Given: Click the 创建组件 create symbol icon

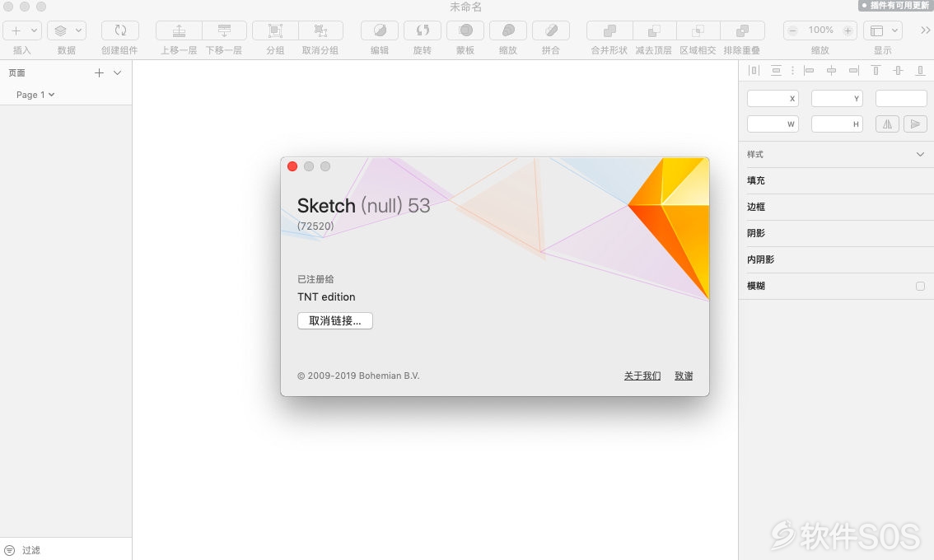Looking at the screenshot, I should (119, 30).
